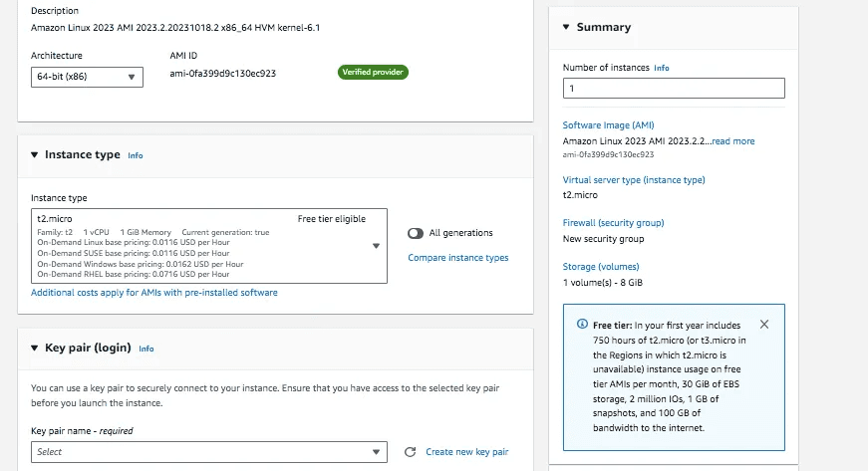The width and height of the screenshot is (868, 471).
Task: Click Compare instance types link
Action: pyautogui.click(x=457, y=258)
